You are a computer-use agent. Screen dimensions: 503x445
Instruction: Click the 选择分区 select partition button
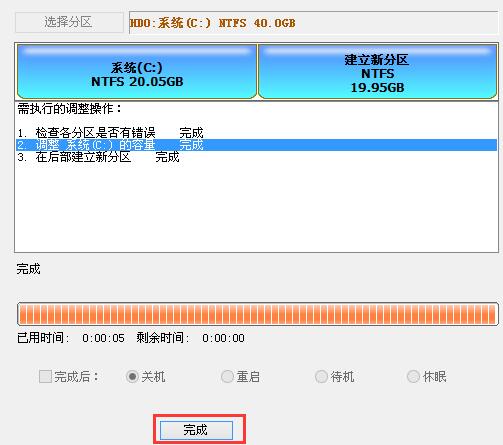(x=69, y=22)
